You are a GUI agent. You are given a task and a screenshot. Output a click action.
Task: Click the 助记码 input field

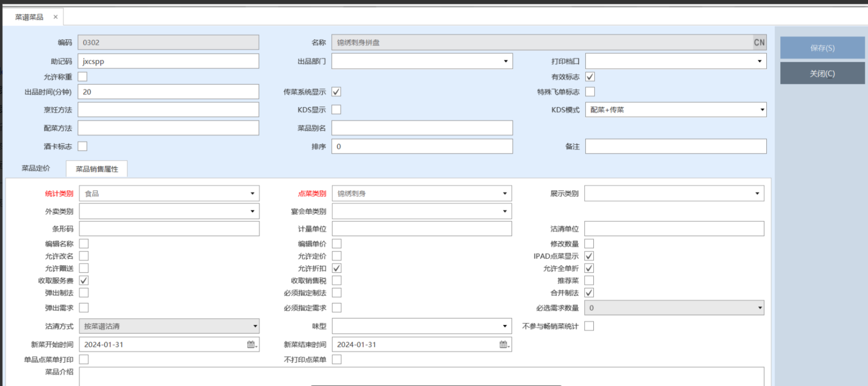tap(168, 61)
